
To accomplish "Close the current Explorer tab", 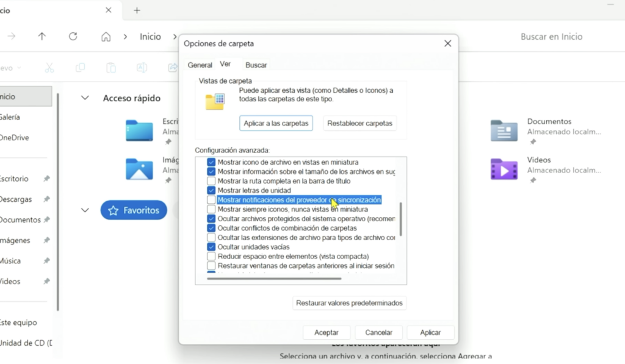I will pos(109,10).
